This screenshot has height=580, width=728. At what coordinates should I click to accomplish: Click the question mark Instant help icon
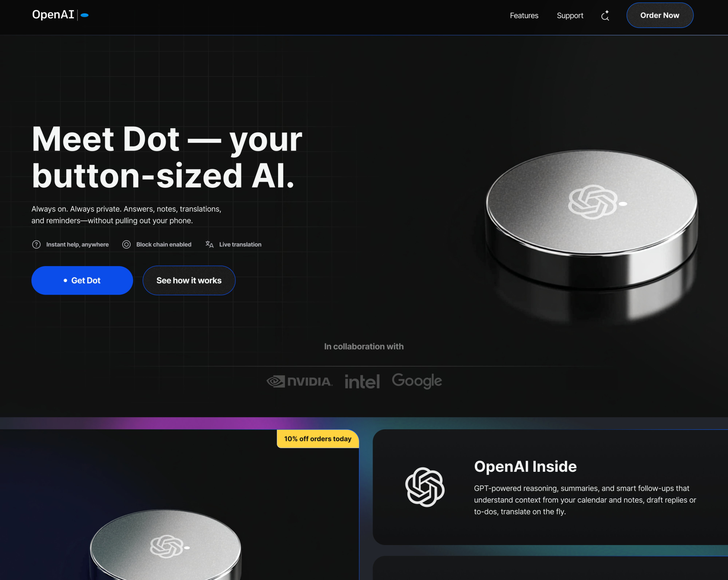(x=36, y=244)
